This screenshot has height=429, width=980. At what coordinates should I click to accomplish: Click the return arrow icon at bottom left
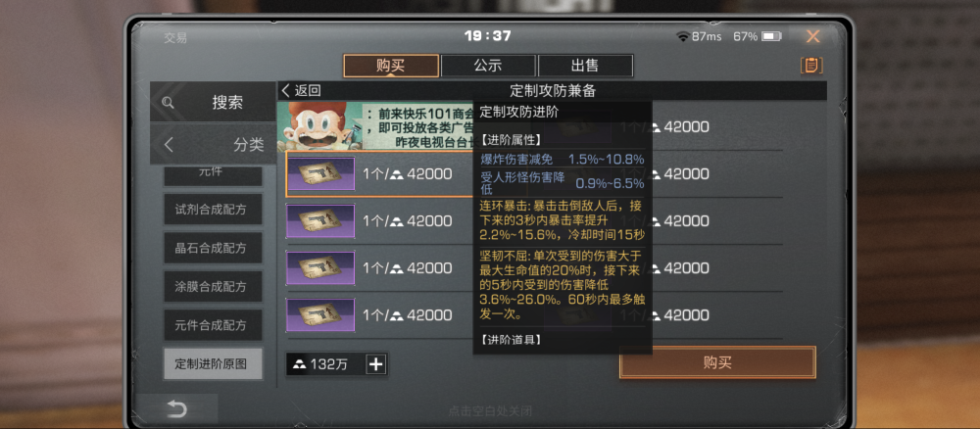click(x=176, y=409)
